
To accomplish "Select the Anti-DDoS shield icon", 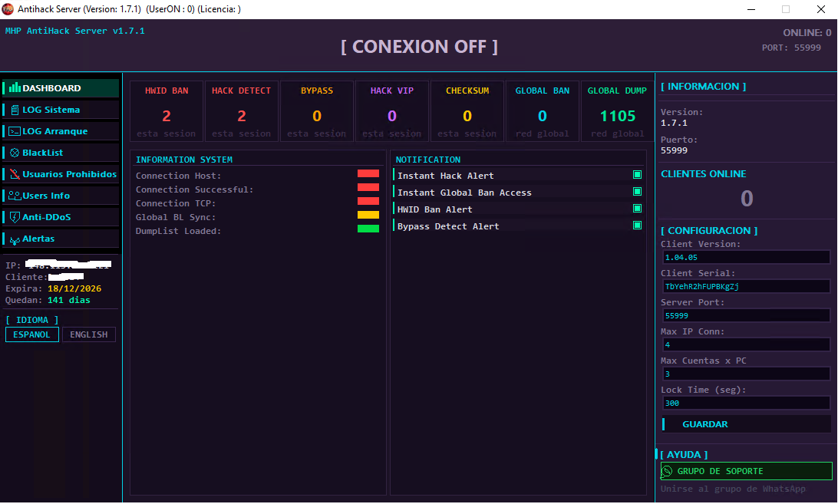I will (15, 217).
